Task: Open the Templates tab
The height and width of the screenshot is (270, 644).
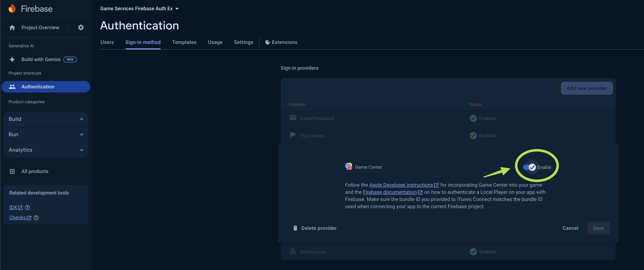Action: [184, 42]
